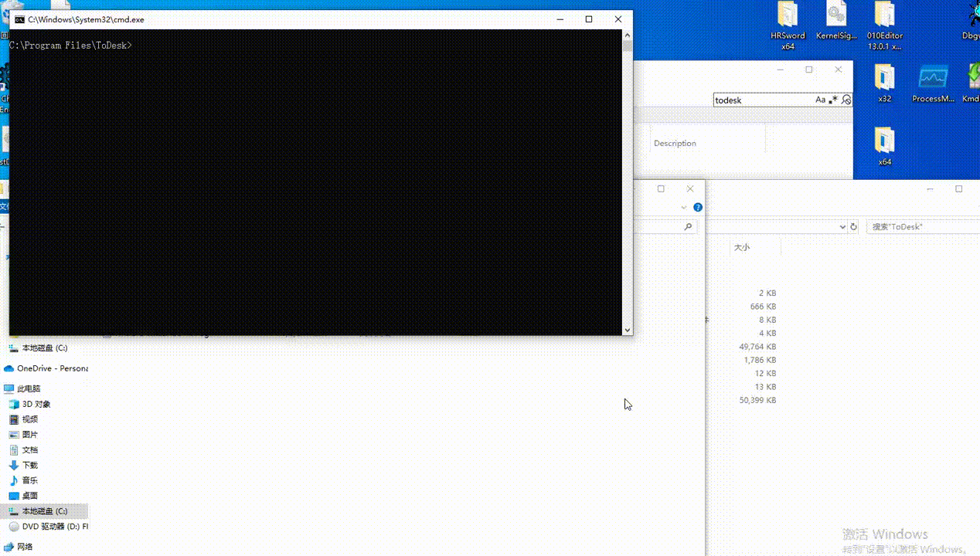Maximize the todesk search tool window
Image resolution: width=980 pixels, height=556 pixels.
(x=809, y=69)
